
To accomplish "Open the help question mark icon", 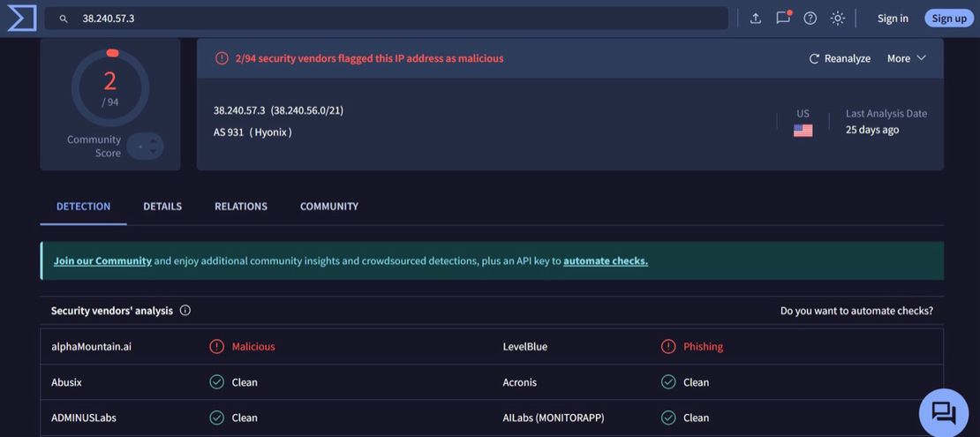I will point(810,19).
